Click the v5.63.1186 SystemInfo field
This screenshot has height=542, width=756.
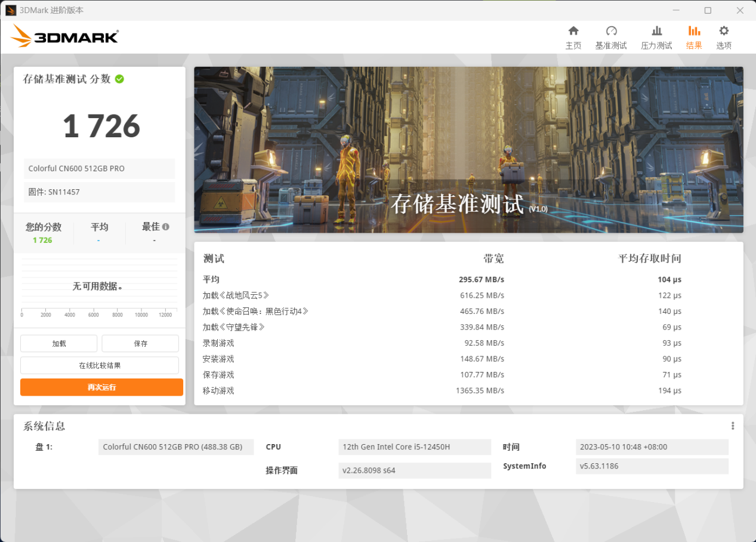click(652, 466)
